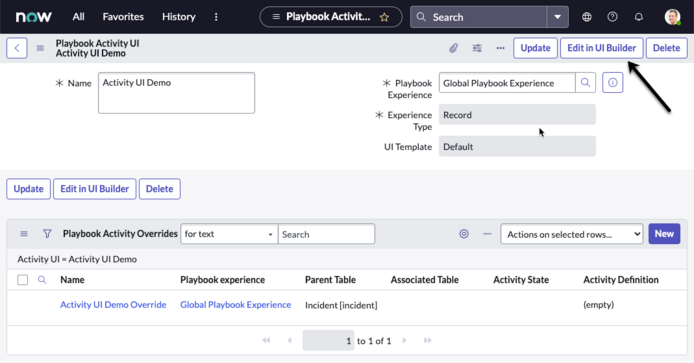694x363 pixels.
Task: Open more options ellipsis in form header
Action: [x=500, y=48]
